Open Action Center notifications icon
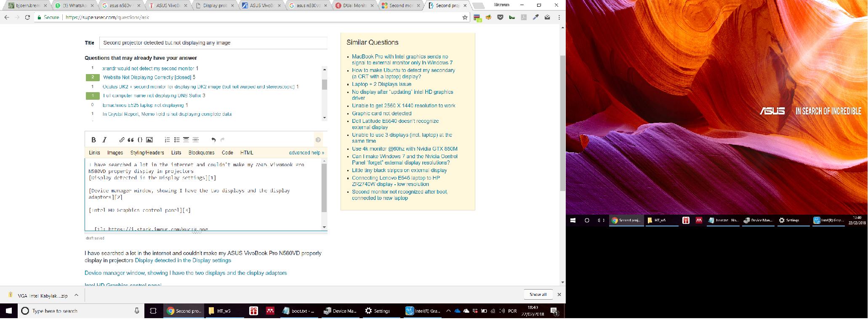 click(554, 311)
